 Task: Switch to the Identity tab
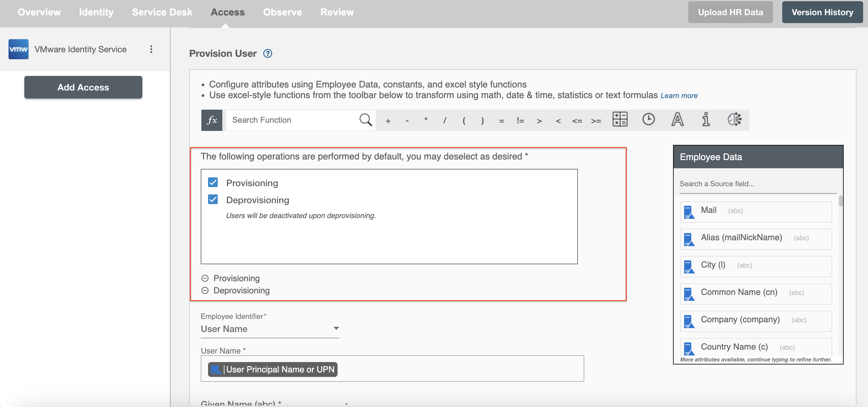tap(96, 11)
